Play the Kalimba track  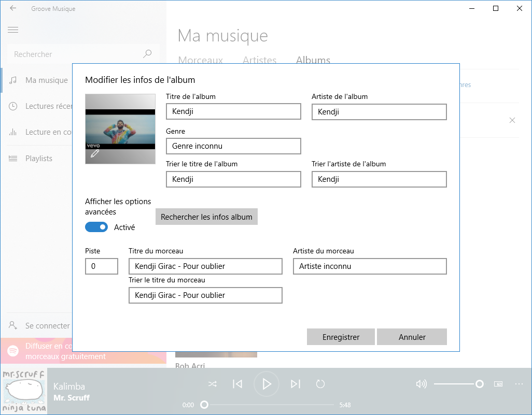tap(267, 384)
